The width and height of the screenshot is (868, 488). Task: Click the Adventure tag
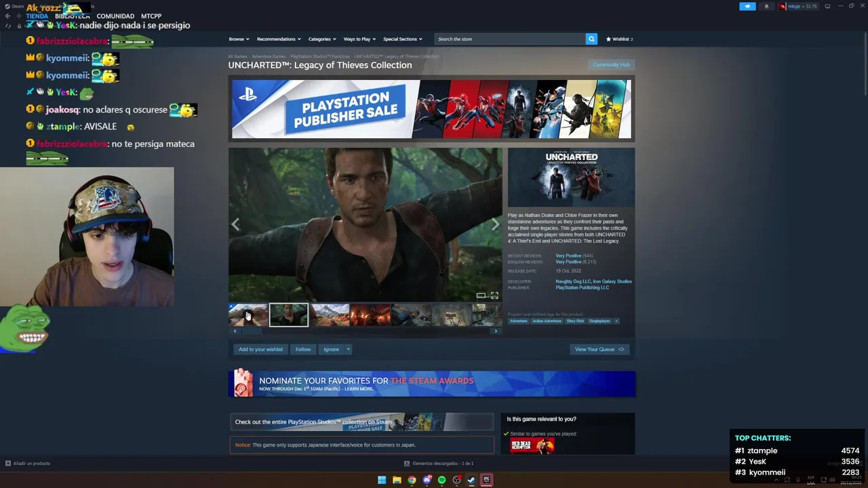518,321
